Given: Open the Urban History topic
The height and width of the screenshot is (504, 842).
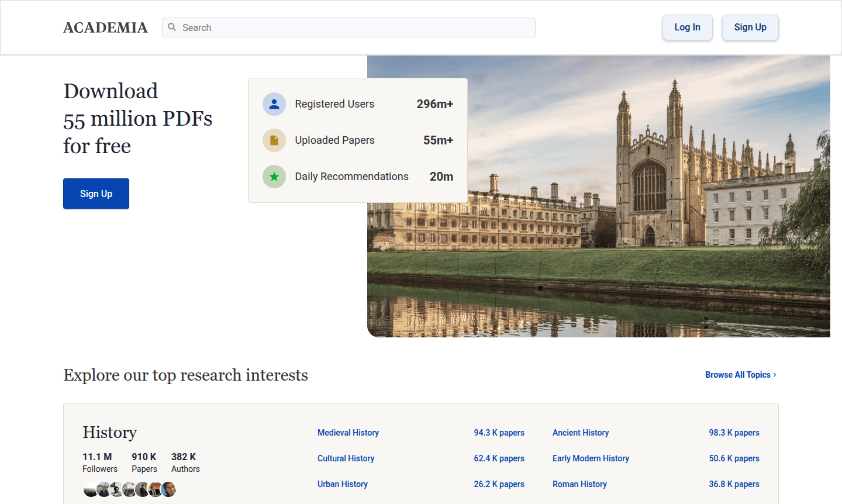Looking at the screenshot, I should [343, 484].
